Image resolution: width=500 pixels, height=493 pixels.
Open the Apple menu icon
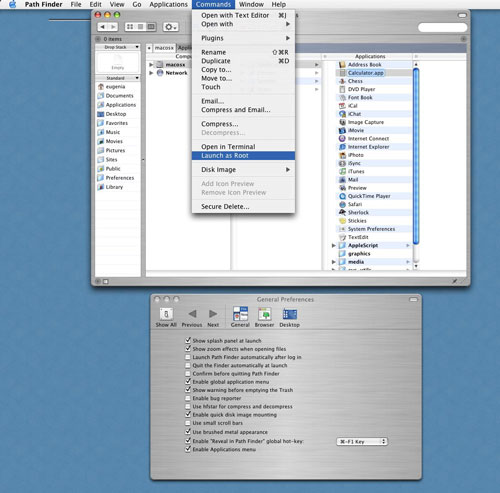[12, 4]
